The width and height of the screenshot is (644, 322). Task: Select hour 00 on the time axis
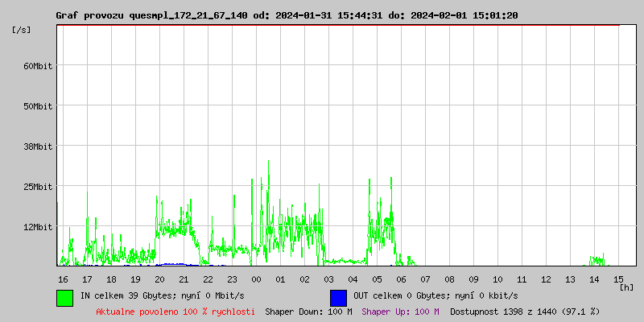click(256, 279)
